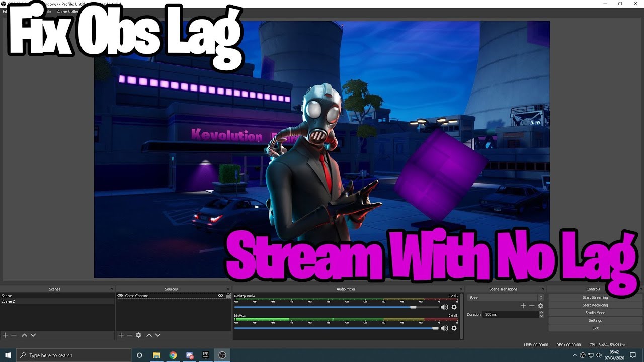
Task: Pop out the Scene Transitions dock
Action: 543,289
